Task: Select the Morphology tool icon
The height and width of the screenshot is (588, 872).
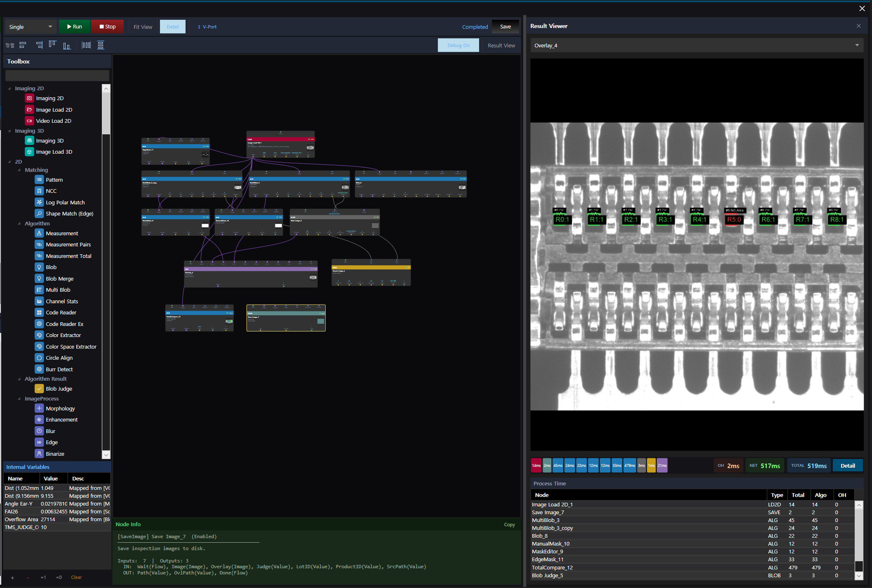Action: pos(39,408)
